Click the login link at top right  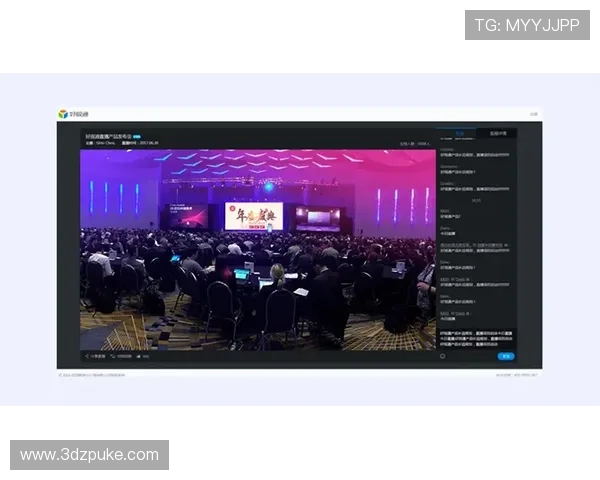point(534,114)
